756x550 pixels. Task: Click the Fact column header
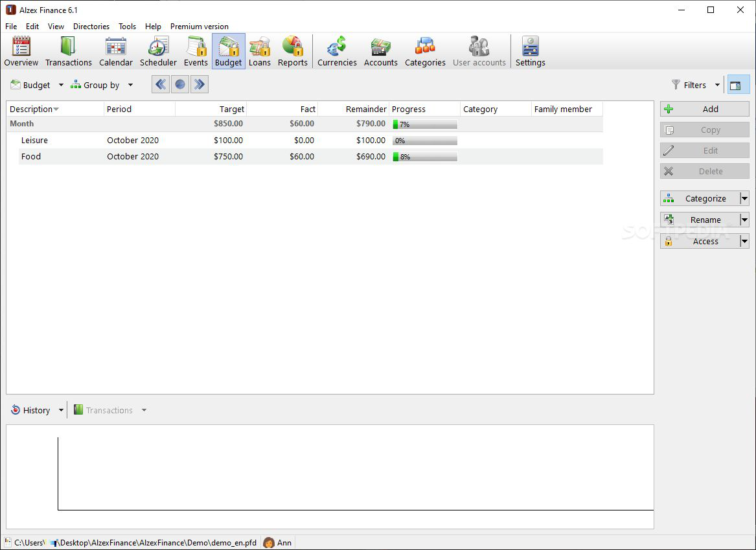pos(282,109)
